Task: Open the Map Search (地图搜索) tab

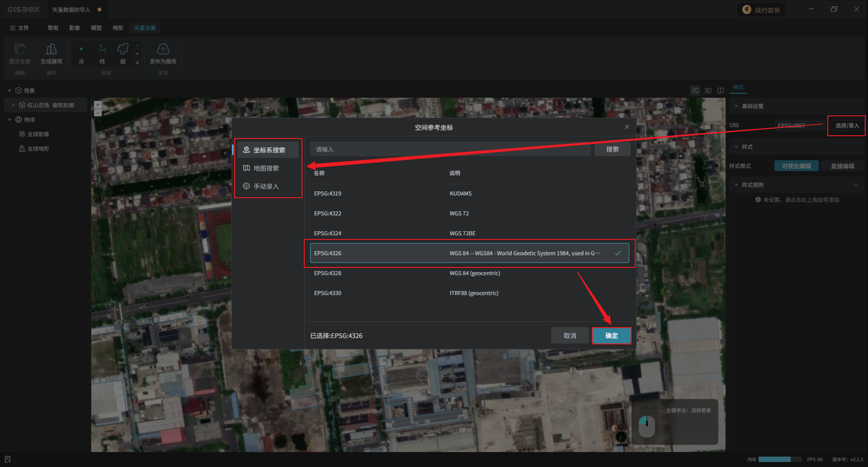Action: (266, 168)
